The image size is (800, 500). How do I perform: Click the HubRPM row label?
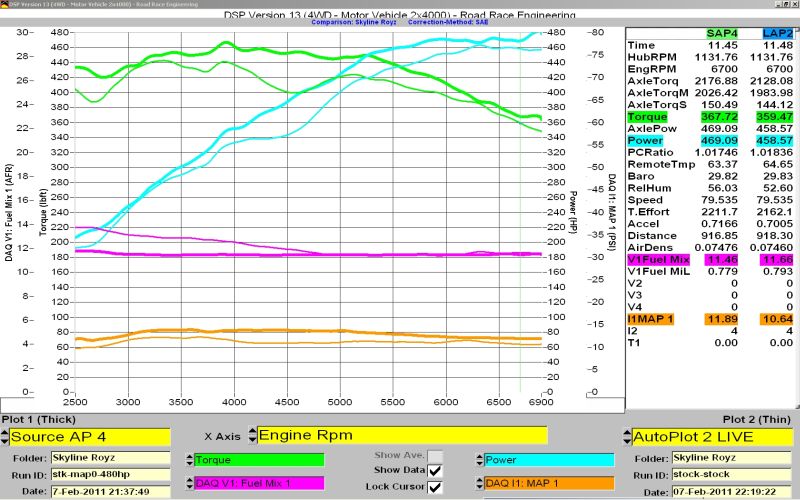pos(652,57)
